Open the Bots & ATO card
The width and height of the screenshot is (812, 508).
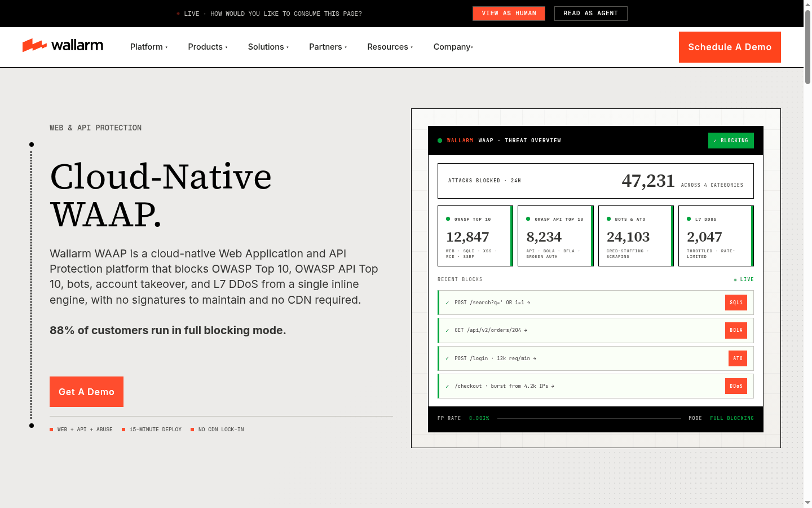click(636, 236)
